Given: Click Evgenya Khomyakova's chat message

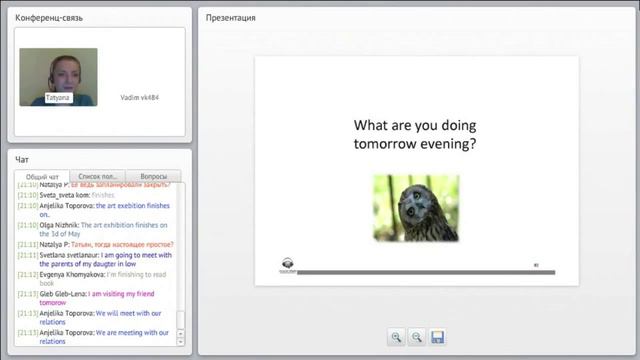Looking at the screenshot, I should click(92, 279).
